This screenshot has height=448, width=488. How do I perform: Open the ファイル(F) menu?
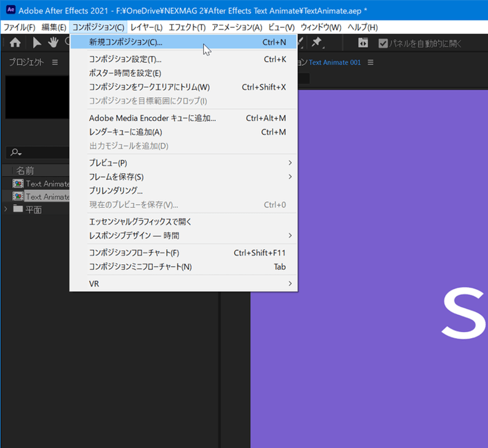tap(20, 28)
